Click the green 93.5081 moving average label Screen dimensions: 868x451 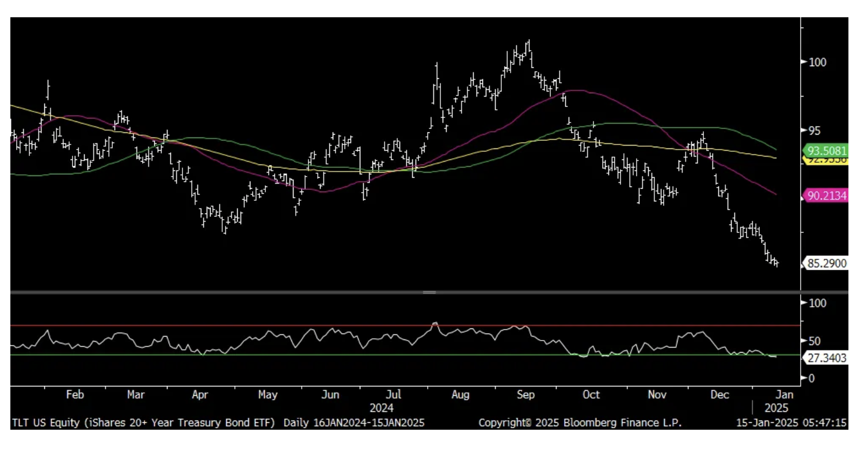click(827, 151)
